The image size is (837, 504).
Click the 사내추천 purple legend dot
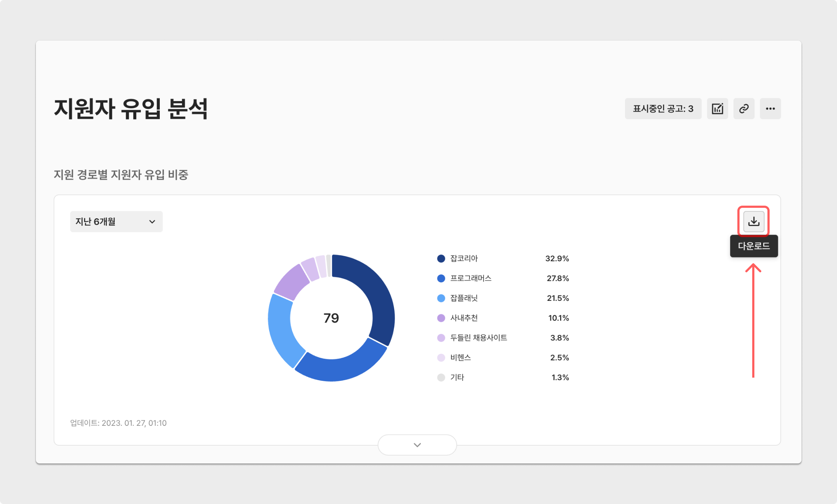[441, 318]
